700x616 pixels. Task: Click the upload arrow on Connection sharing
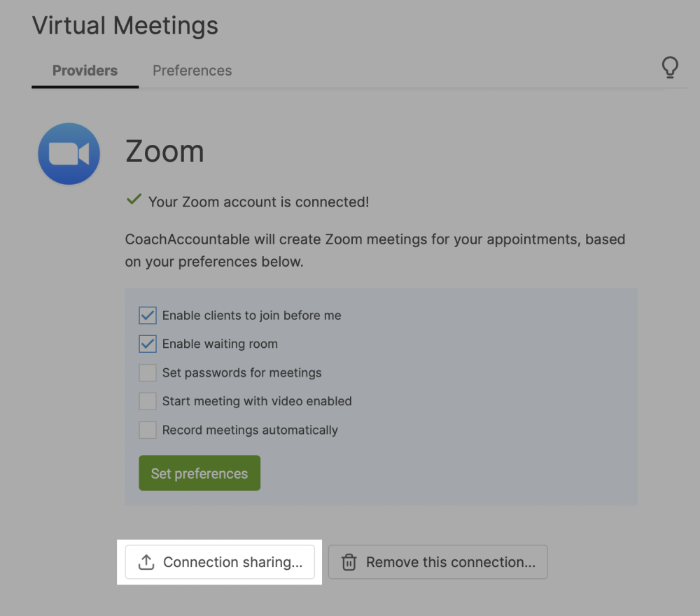pos(146,561)
